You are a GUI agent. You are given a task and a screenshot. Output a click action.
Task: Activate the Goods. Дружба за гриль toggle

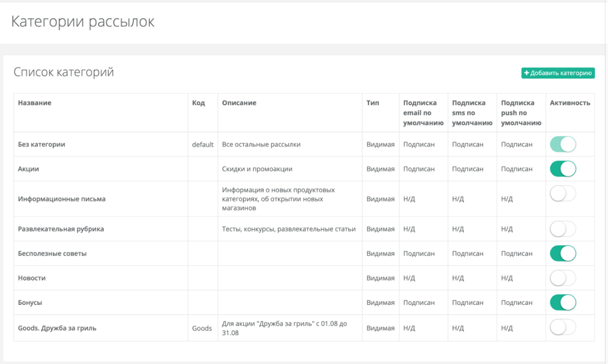click(563, 327)
